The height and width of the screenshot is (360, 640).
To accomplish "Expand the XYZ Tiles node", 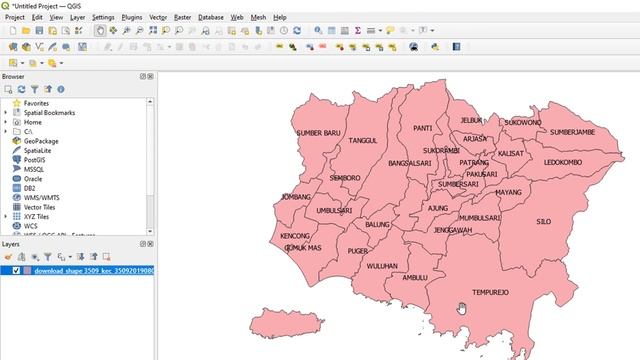I will click(x=5, y=216).
